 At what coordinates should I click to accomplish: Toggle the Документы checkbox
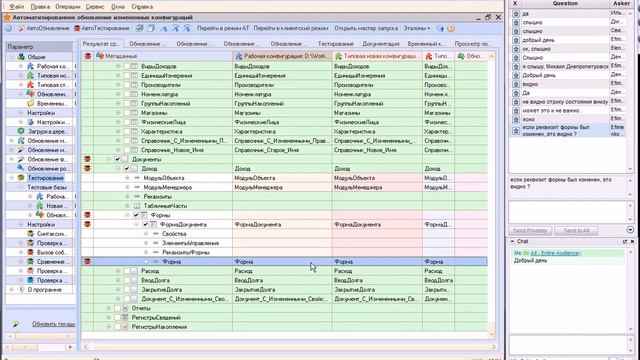[118, 159]
